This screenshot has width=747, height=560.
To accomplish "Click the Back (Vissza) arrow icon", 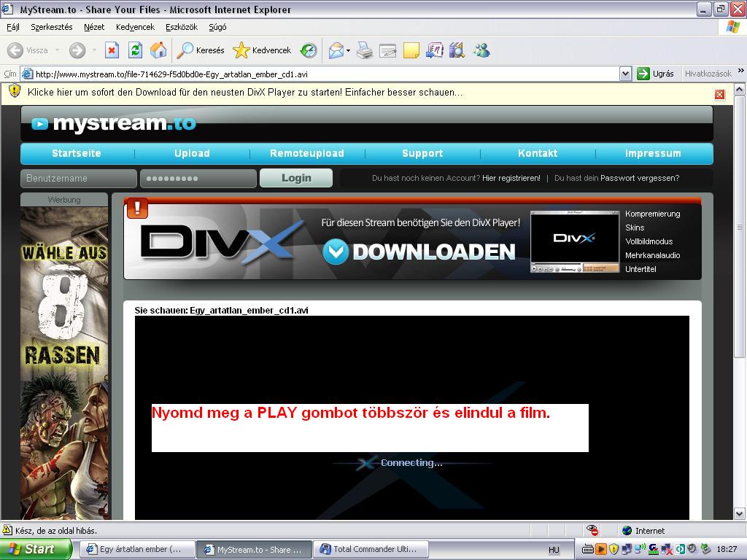I will [x=15, y=50].
